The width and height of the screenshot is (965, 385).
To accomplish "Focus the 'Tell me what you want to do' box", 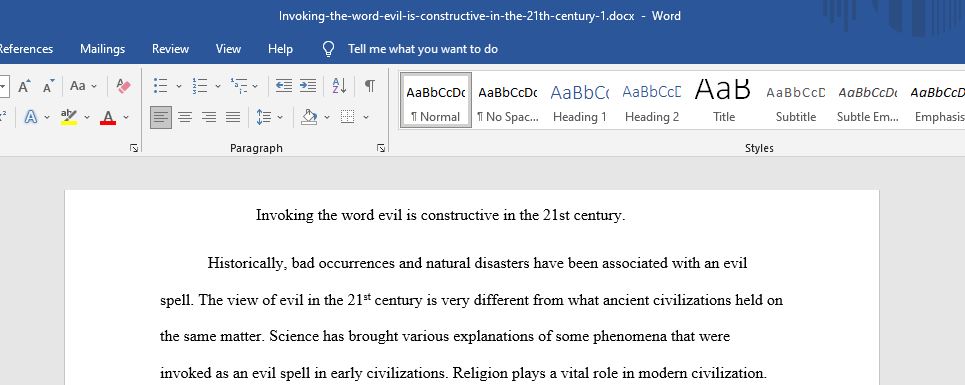I will pos(423,49).
